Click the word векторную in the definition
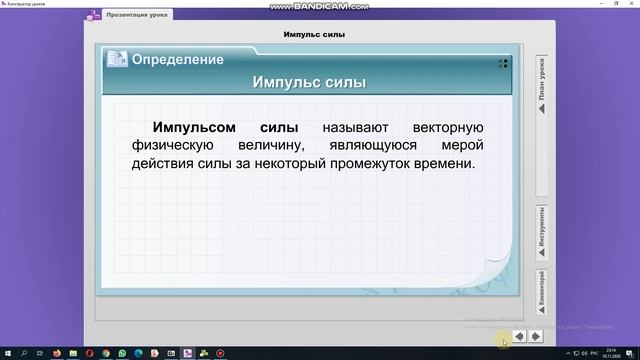Viewport: 640px width, 360px height. pyautogui.click(x=448, y=127)
